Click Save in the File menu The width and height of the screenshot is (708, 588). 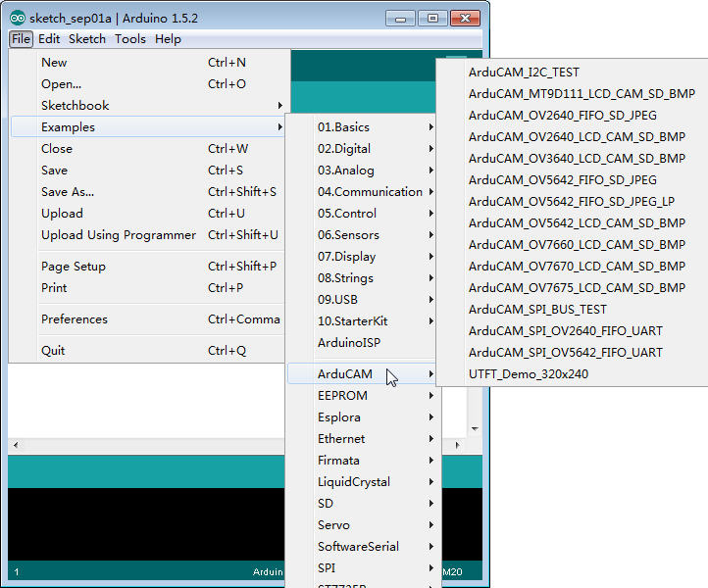point(147,171)
